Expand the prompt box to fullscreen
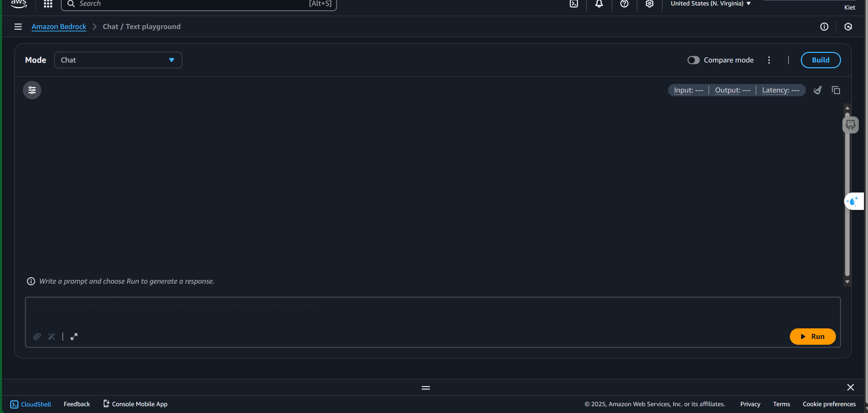868x413 pixels. click(x=74, y=337)
